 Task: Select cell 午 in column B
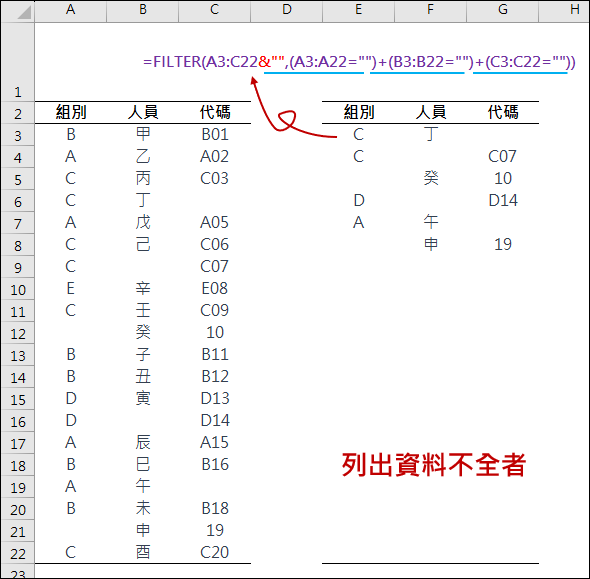(x=143, y=486)
